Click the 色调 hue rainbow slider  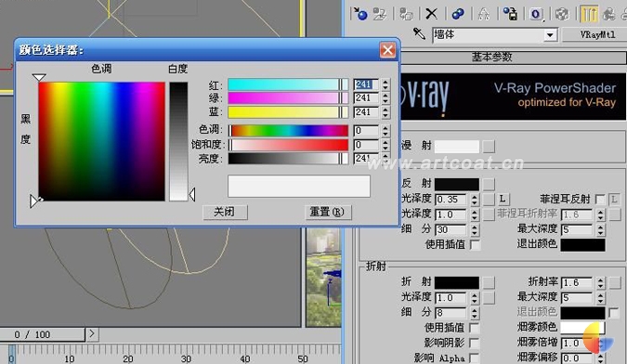pyautogui.click(x=288, y=131)
